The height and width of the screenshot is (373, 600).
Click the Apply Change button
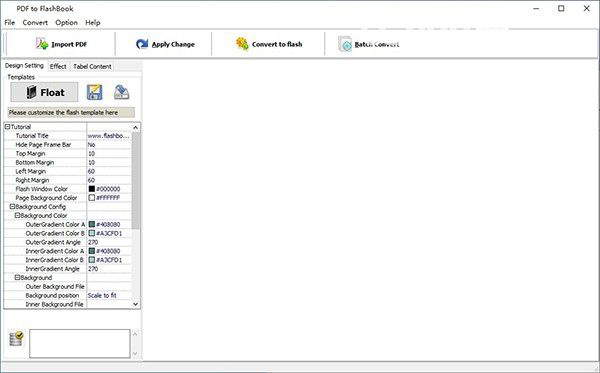[165, 44]
